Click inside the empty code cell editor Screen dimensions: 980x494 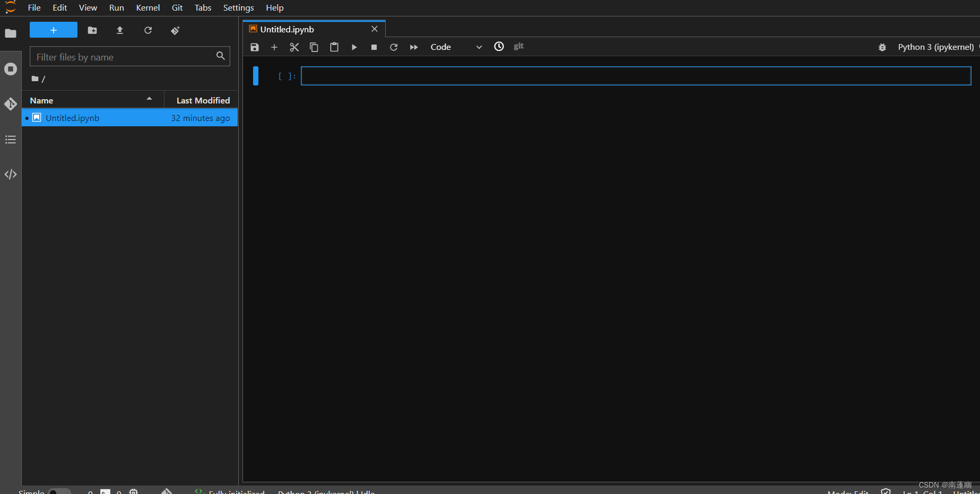coord(636,76)
